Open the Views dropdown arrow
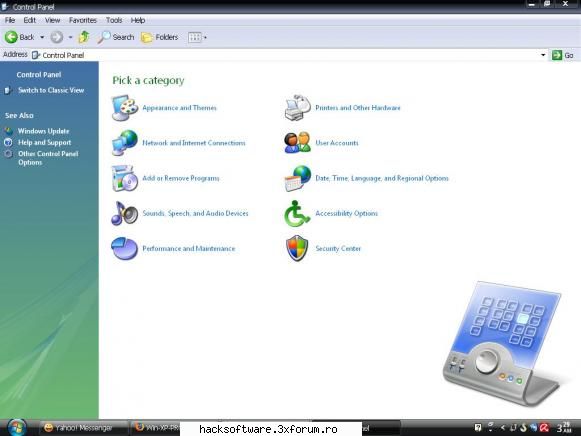581x436 pixels. point(205,37)
